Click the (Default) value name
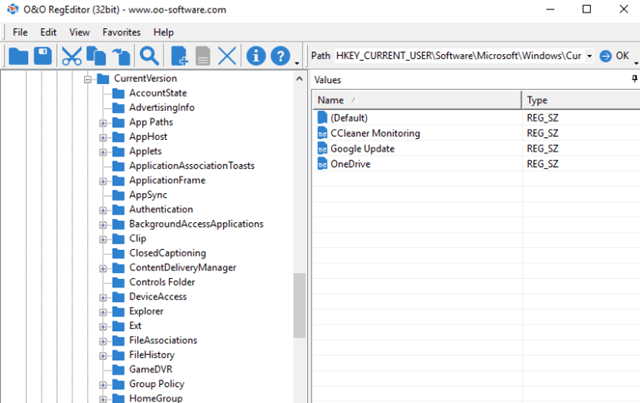This screenshot has height=403, width=640. click(349, 118)
